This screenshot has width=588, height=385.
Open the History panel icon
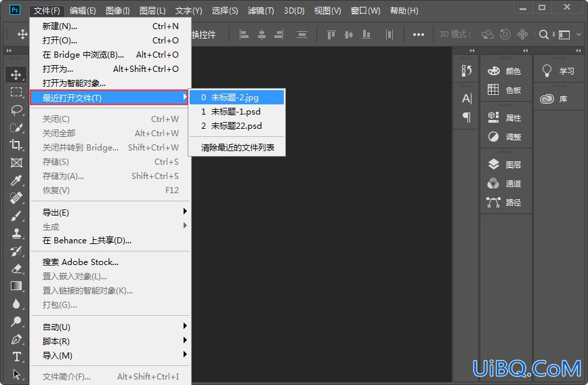[466, 70]
